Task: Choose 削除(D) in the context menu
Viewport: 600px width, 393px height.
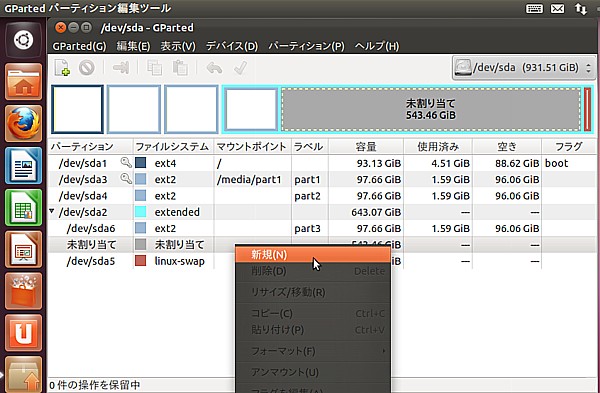Action: [x=313, y=271]
